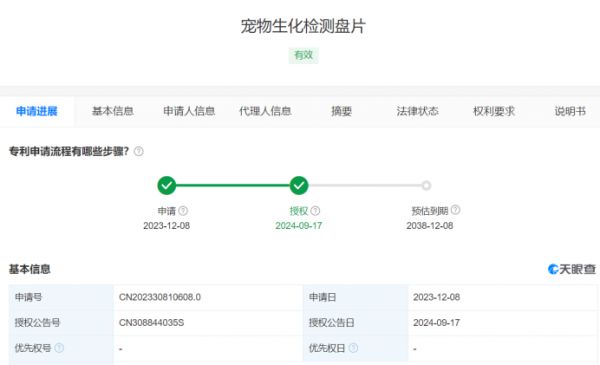Click 申请日 value 2023-12-08 in table
This screenshot has width=600, height=365.
tap(437, 297)
